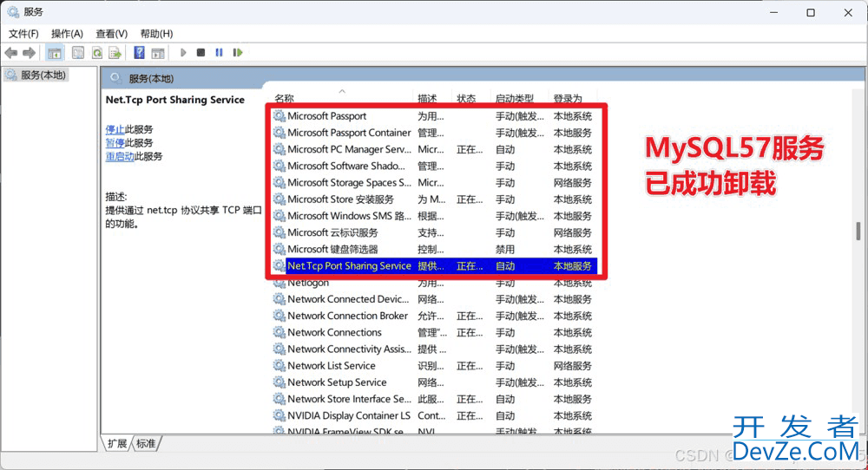
Task: Click gear icon beside Network Connected Devices
Action: (x=279, y=299)
